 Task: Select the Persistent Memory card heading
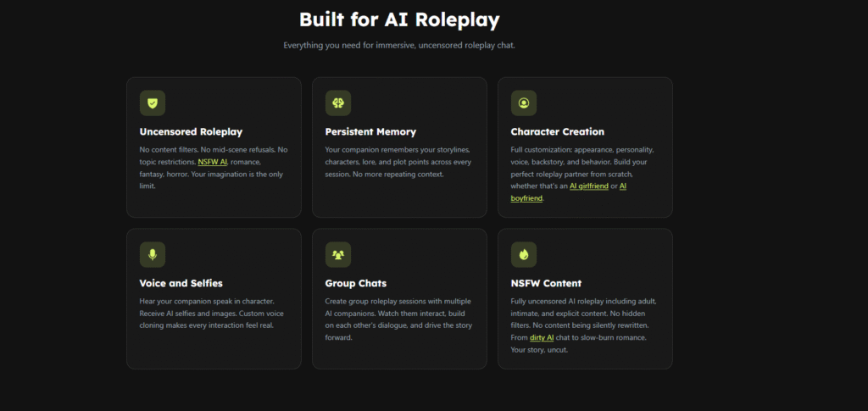tap(370, 131)
